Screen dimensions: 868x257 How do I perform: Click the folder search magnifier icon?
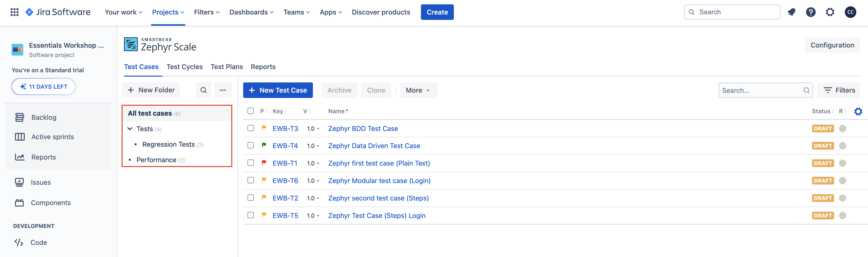(203, 90)
